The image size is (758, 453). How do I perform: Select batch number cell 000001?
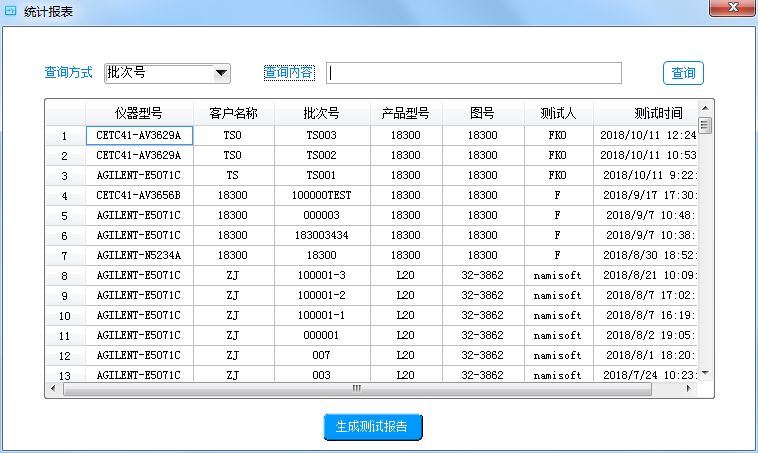pyautogui.click(x=322, y=335)
